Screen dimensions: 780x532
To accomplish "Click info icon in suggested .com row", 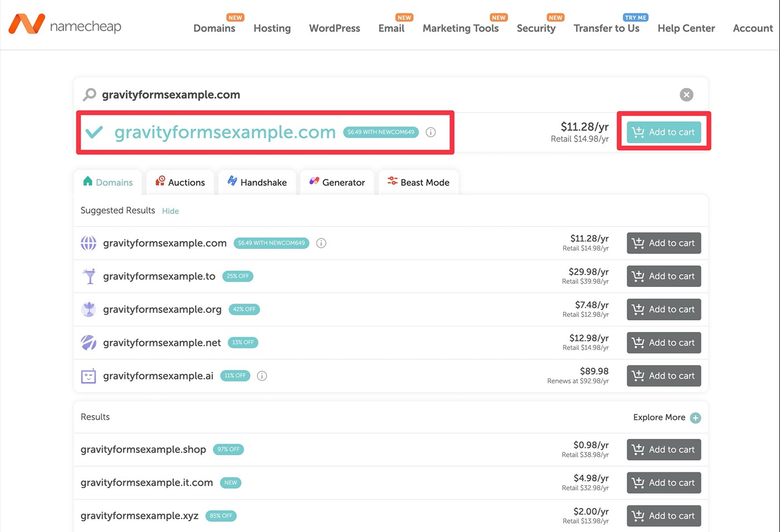I will click(321, 243).
